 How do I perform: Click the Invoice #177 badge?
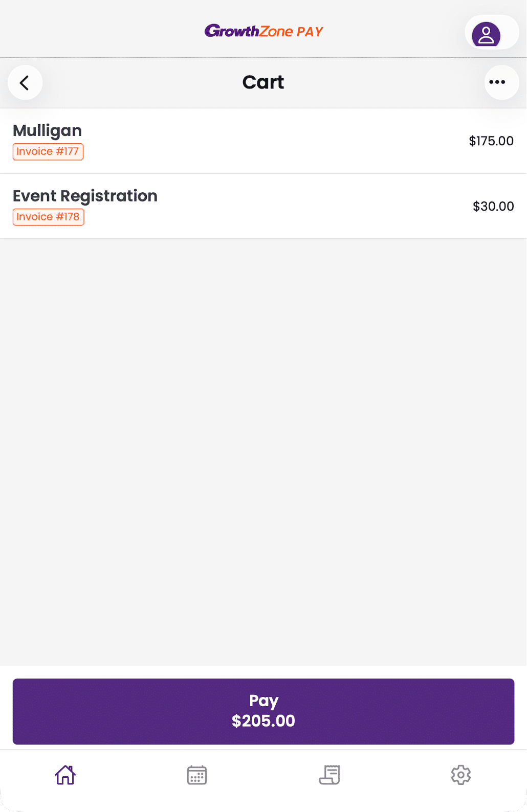48,152
